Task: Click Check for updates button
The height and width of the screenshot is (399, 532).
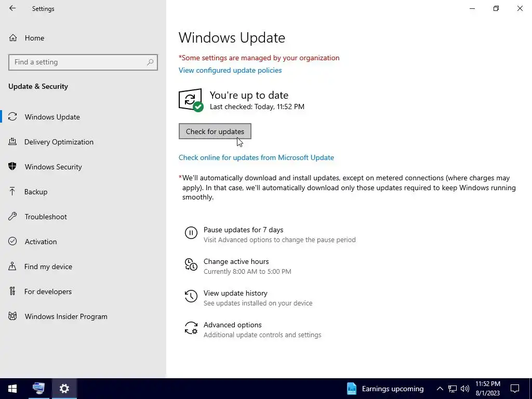Action: point(215,131)
